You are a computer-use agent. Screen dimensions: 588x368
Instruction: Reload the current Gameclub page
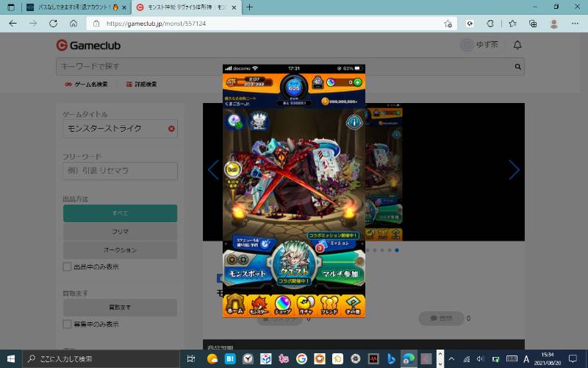pyautogui.click(x=53, y=24)
